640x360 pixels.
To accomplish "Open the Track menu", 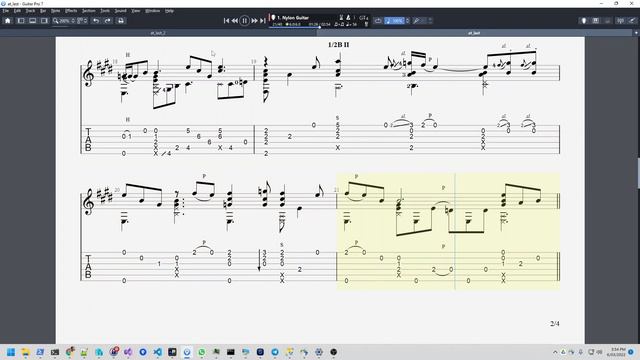I will pos(30,11).
